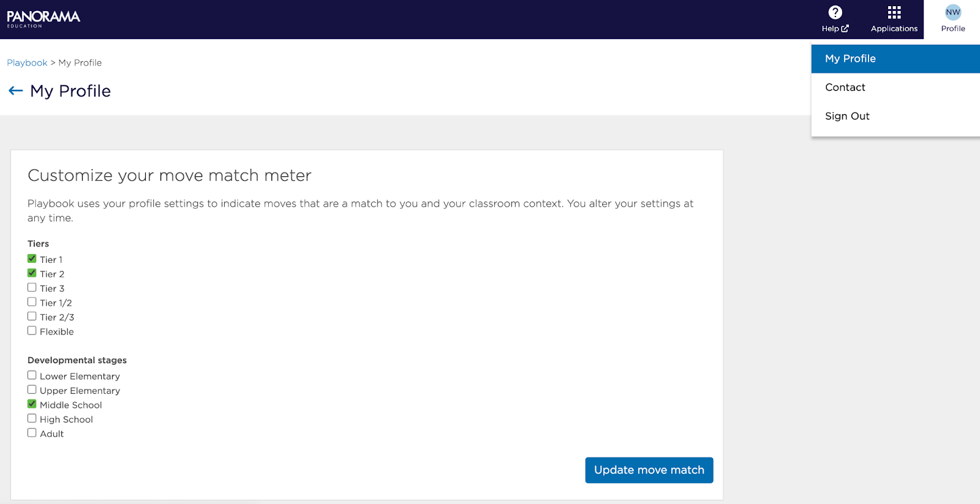The image size is (980, 504).
Task: Click the back arrow beside My Profile
Action: pyautogui.click(x=16, y=91)
